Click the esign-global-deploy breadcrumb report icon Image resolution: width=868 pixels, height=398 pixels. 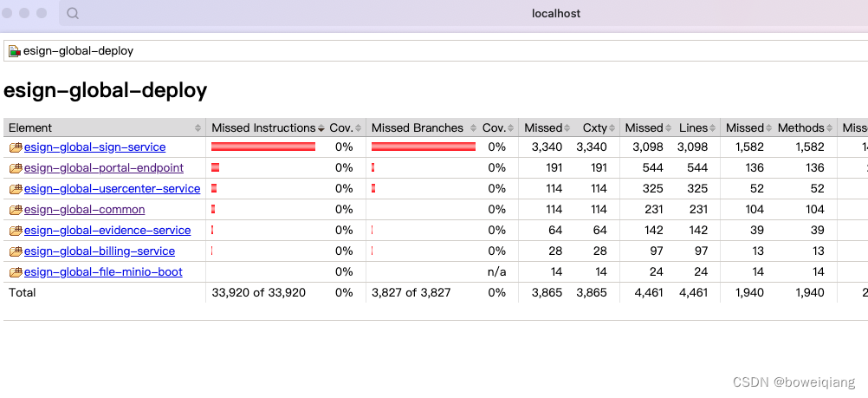coord(15,51)
